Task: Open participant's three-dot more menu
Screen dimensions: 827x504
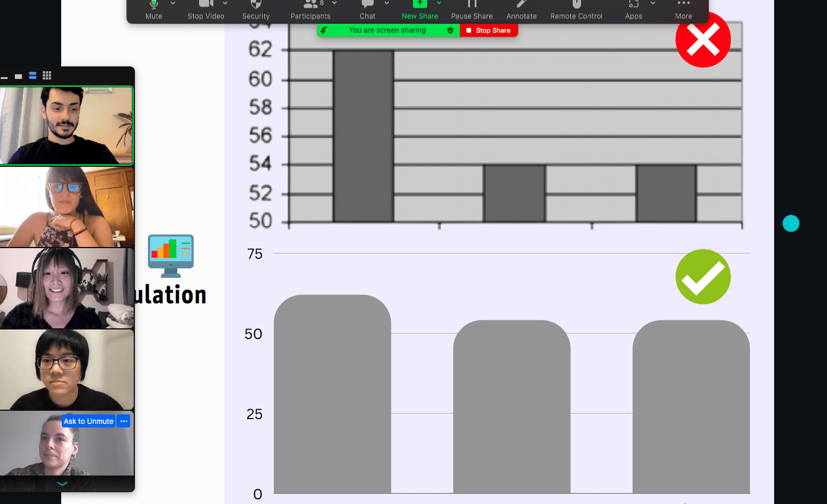Action: click(x=124, y=421)
